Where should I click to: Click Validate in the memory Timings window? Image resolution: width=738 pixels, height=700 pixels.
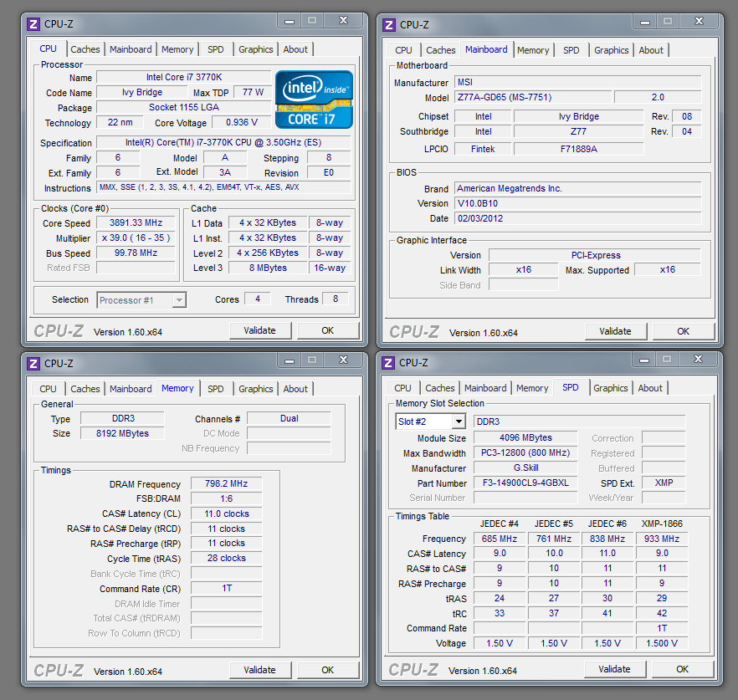coord(259,670)
